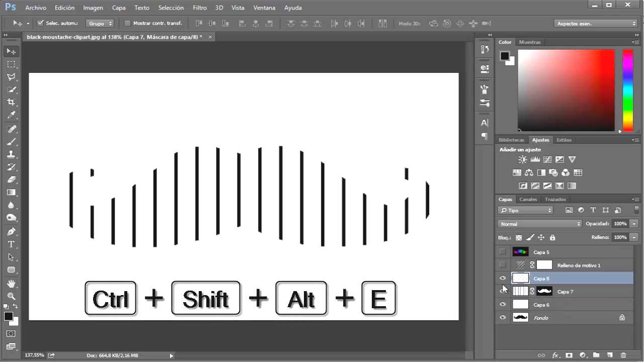Select the Horizontal Type tool

click(x=11, y=244)
